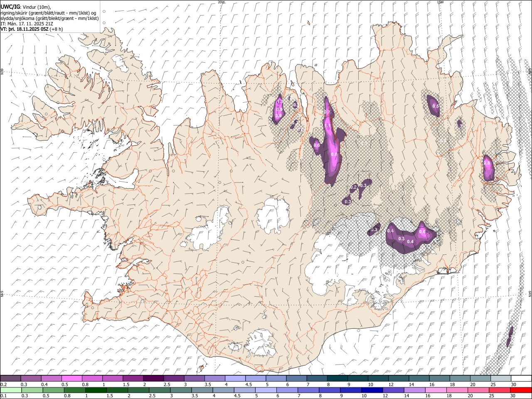The image size is (532, 399).
Task: Select the steel blue 6 mm snow legend swatch
Action: point(296,379)
